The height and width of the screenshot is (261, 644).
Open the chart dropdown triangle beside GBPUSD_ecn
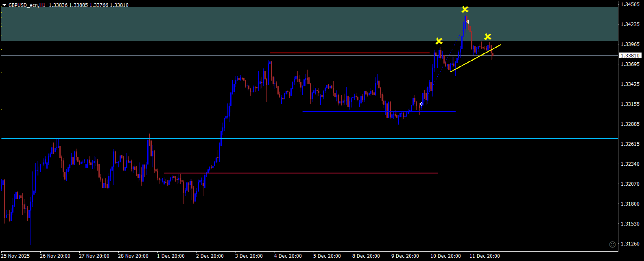[4, 5]
